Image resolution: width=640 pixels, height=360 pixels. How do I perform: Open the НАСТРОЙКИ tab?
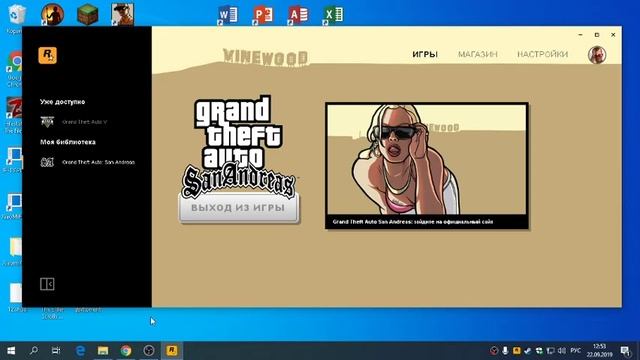point(542,54)
